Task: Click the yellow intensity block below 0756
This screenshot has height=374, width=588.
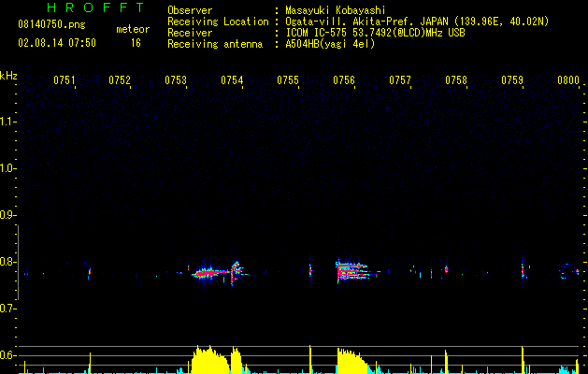Action: click(352, 361)
